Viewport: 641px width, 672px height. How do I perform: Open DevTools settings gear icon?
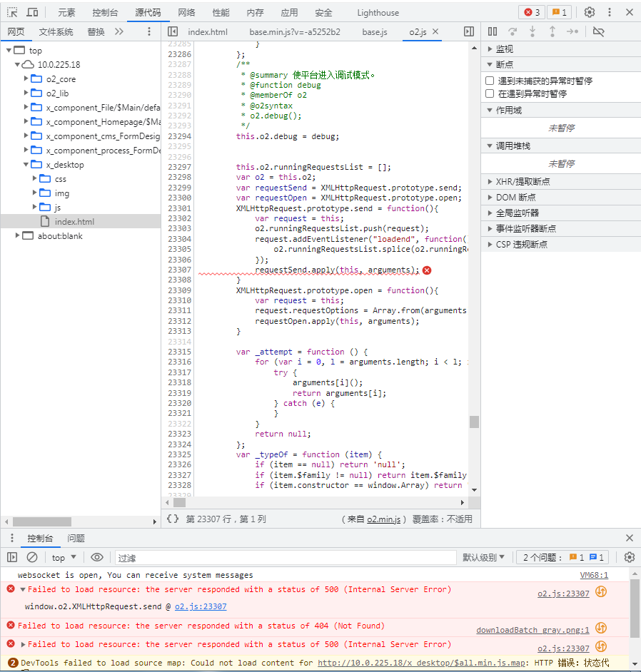coord(589,12)
